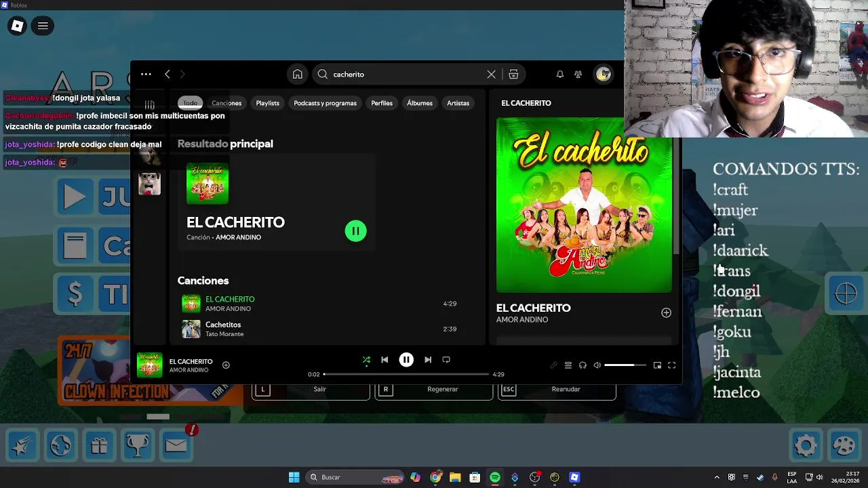The image size is (868, 488).
Task: Add EL CACHERITO to library in side panel
Action: click(666, 312)
